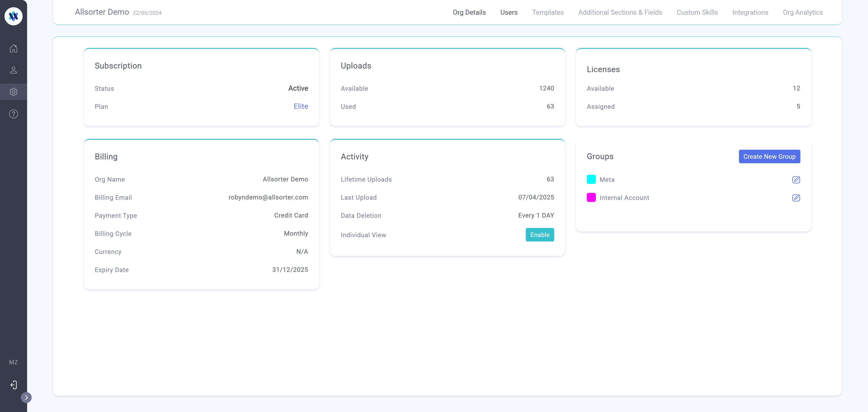
Task: Click the N/A currency value
Action: pyautogui.click(x=302, y=251)
